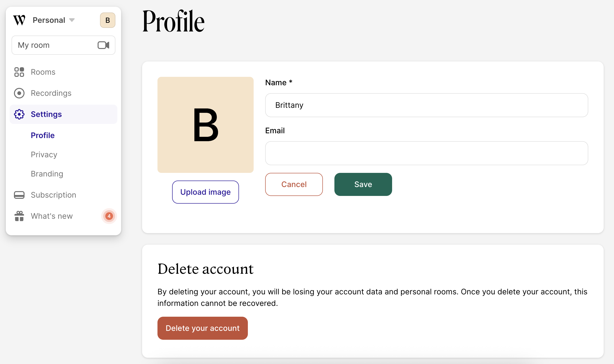Click the Delete your account button

coord(202,328)
